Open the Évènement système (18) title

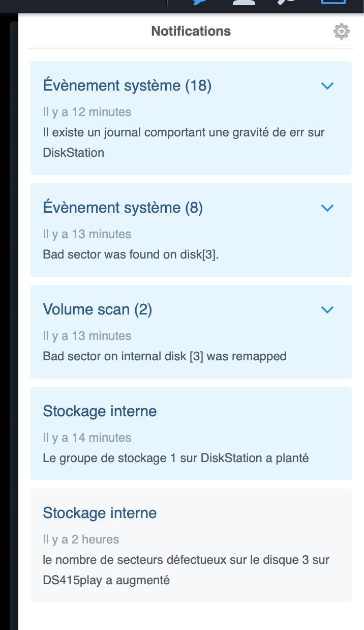(127, 85)
